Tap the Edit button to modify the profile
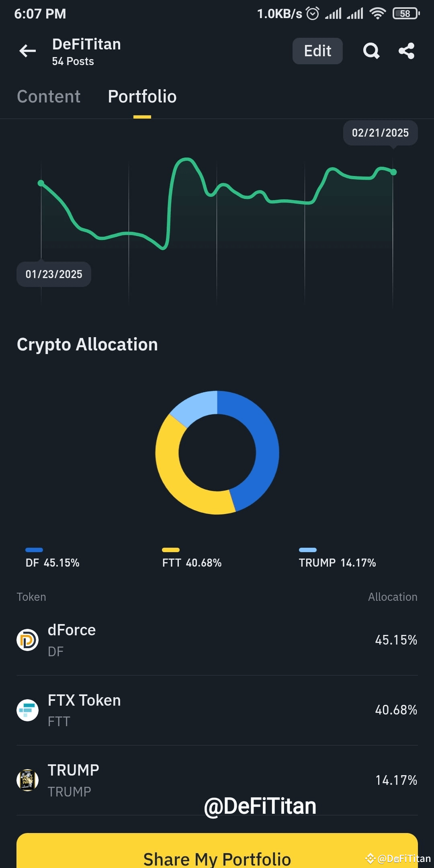Image resolution: width=434 pixels, height=868 pixels. click(x=317, y=51)
